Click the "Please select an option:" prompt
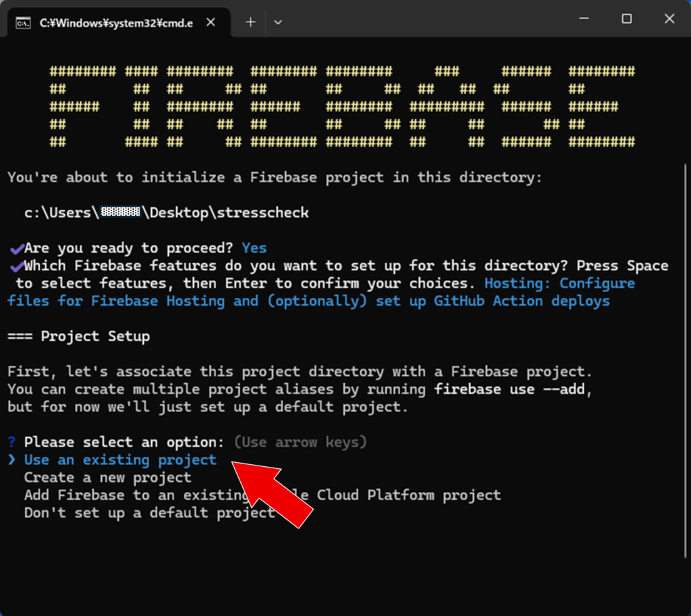The image size is (691, 616). click(x=124, y=442)
